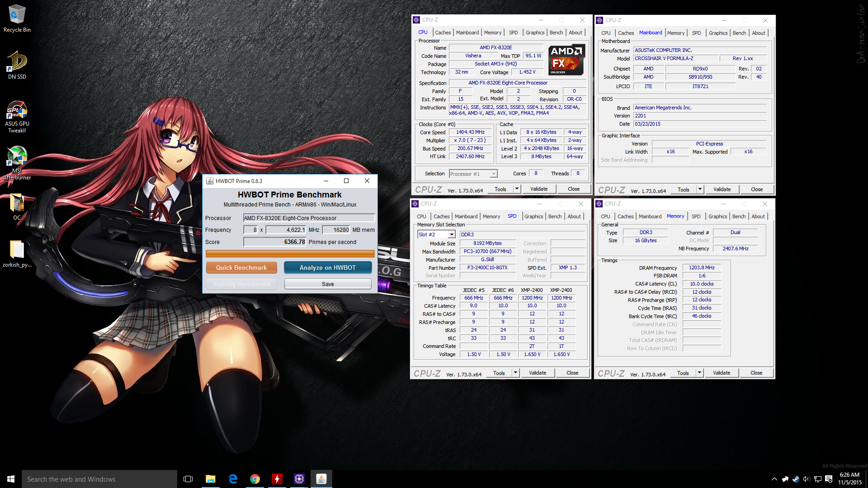Image resolution: width=868 pixels, height=488 pixels.
Task: Click Close in CPU-Z Mainboard window
Action: pyautogui.click(x=756, y=189)
